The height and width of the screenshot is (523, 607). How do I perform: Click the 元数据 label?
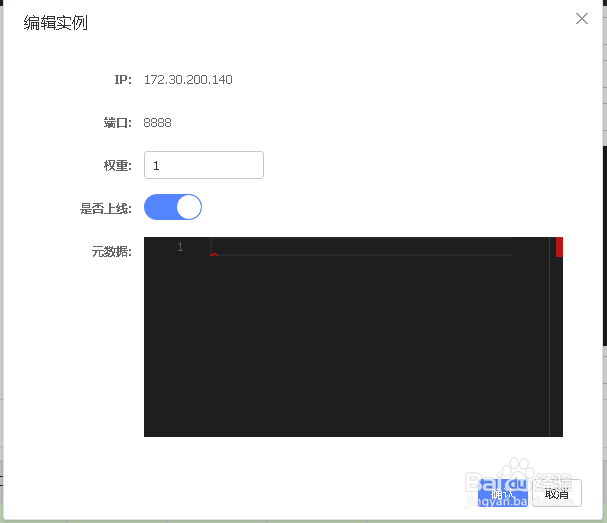pos(111,252)
